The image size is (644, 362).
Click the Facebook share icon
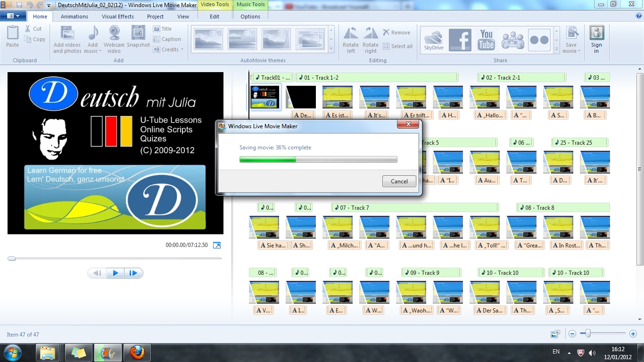460,40
